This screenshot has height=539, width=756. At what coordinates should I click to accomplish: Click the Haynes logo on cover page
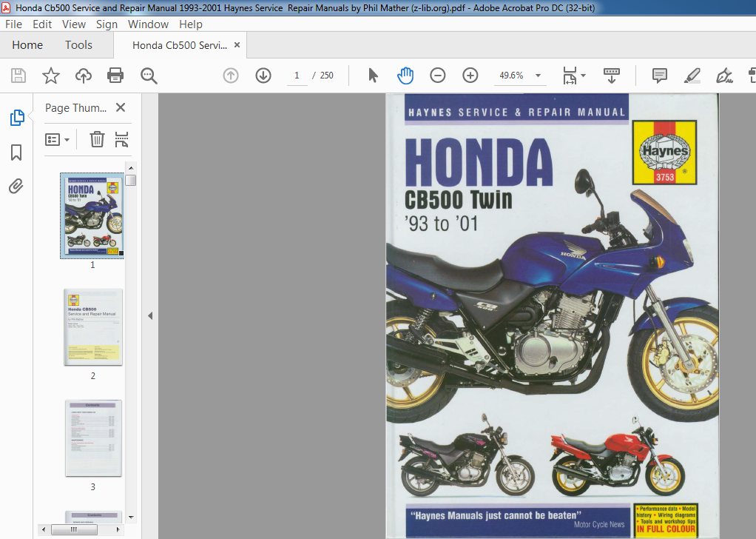point(664,153)
